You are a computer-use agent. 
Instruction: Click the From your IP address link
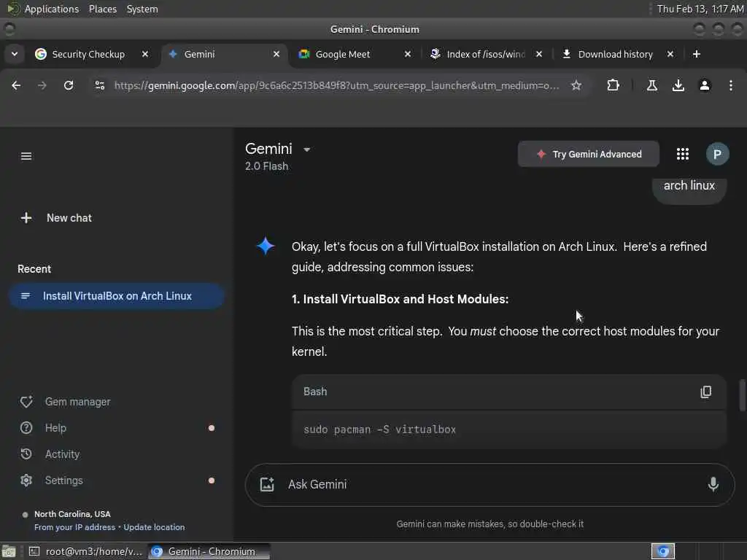(x=75, y=527)
